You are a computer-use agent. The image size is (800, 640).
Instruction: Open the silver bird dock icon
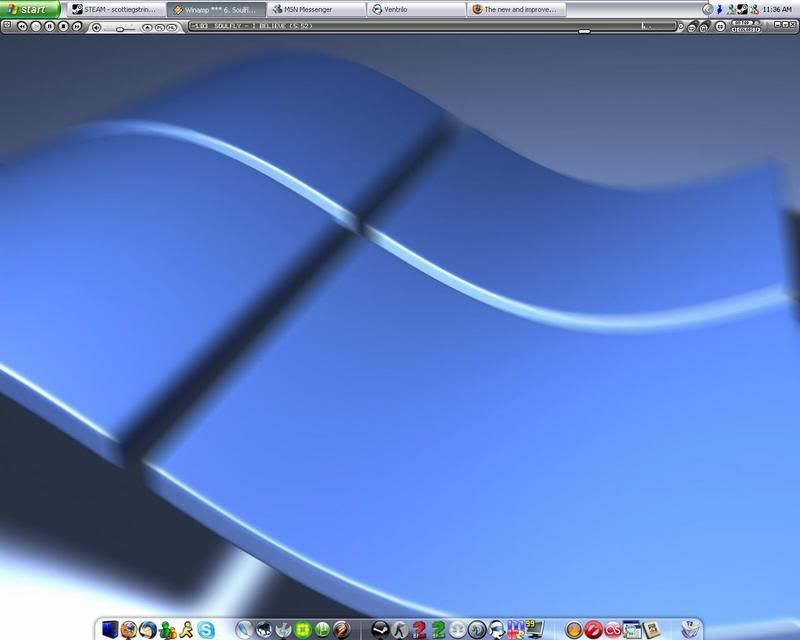click(x=283, y=629)
